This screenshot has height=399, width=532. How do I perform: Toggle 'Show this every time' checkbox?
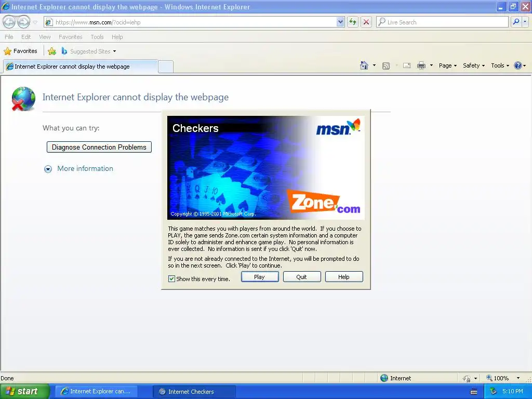click(x=171, y=279)
